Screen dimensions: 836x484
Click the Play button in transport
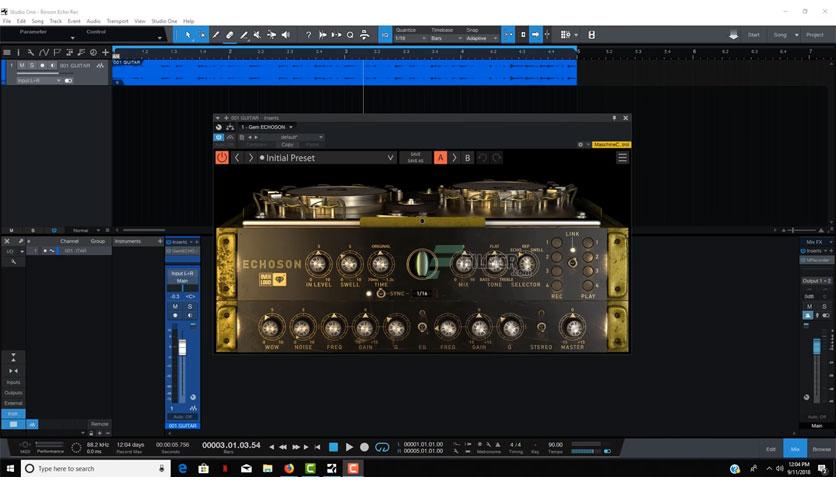point(349,447)
